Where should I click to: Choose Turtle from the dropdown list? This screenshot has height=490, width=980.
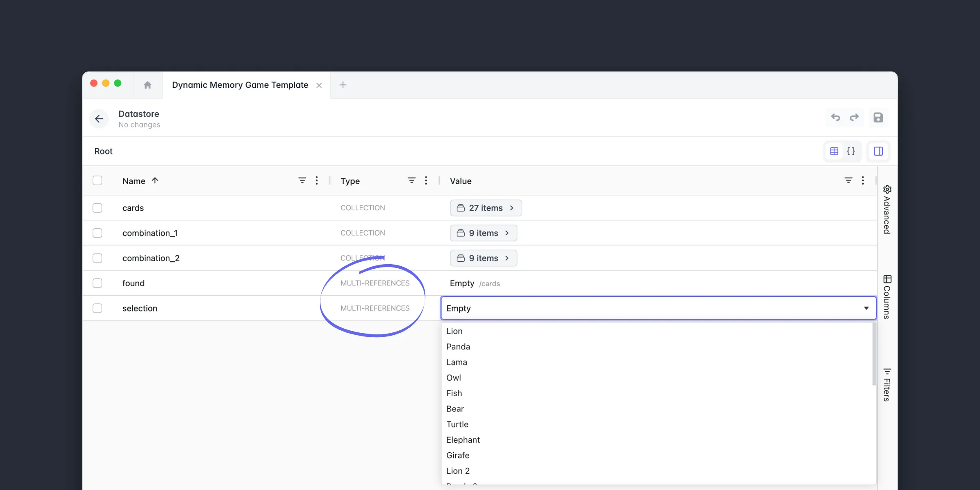click(x=657, y=424)
